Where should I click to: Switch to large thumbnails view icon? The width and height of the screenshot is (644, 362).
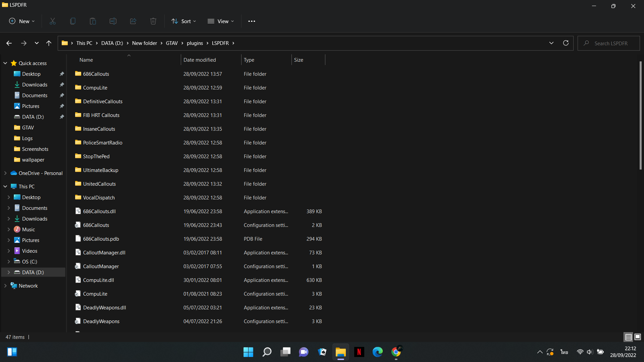(x=638, y=337)
